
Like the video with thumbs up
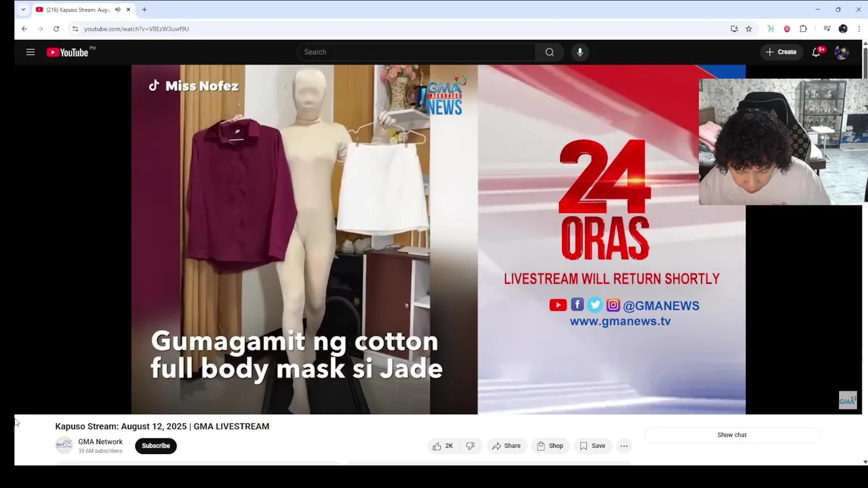[443, 446]
